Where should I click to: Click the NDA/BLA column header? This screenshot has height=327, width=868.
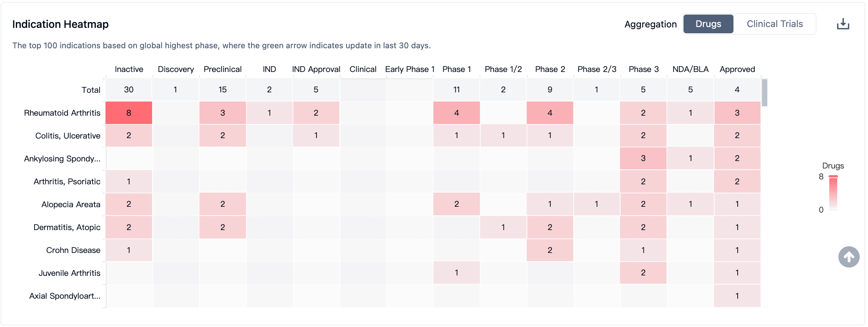point(690,69)
